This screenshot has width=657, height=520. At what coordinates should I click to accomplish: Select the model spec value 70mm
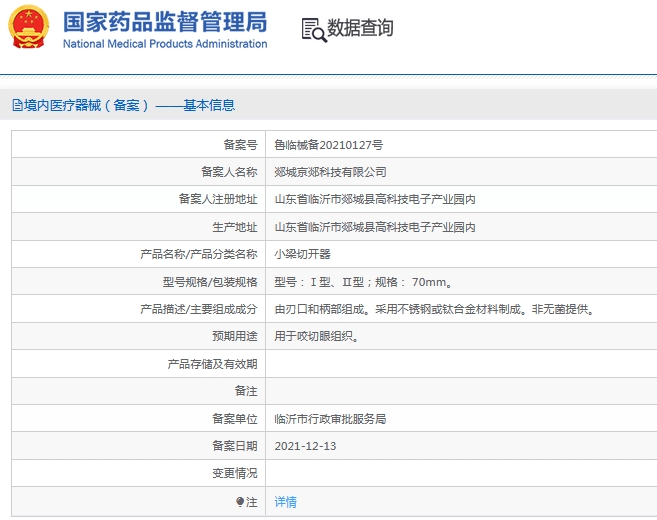click(x=364, y=282)
